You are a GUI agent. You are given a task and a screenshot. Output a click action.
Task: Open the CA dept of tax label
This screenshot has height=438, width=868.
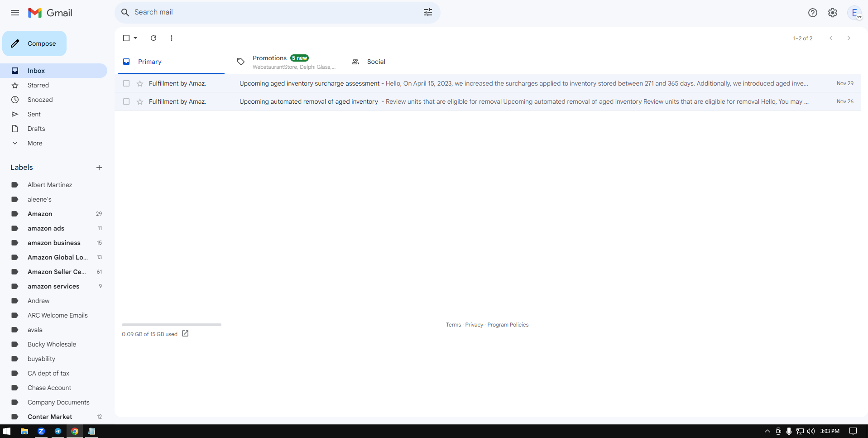(x=53, y=373)
